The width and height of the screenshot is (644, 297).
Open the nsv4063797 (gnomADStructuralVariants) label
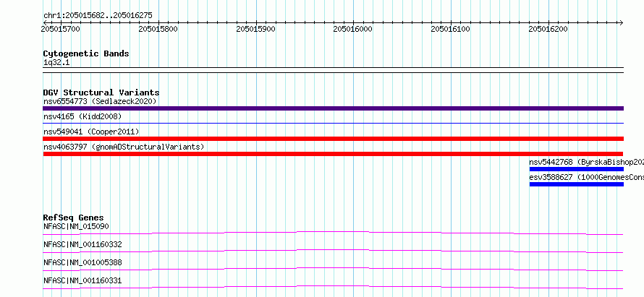tap(124, 147)
